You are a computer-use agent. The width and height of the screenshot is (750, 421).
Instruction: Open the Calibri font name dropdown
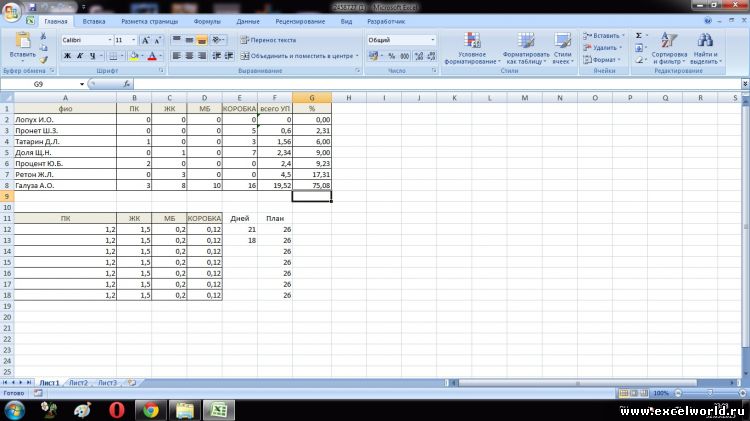pos(107,40)
